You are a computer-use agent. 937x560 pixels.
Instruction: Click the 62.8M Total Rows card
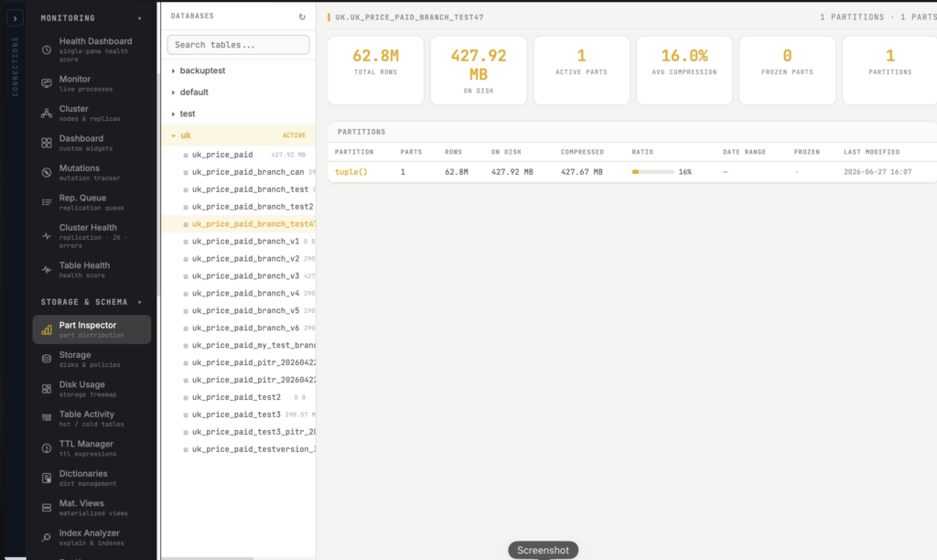(375, 70)
